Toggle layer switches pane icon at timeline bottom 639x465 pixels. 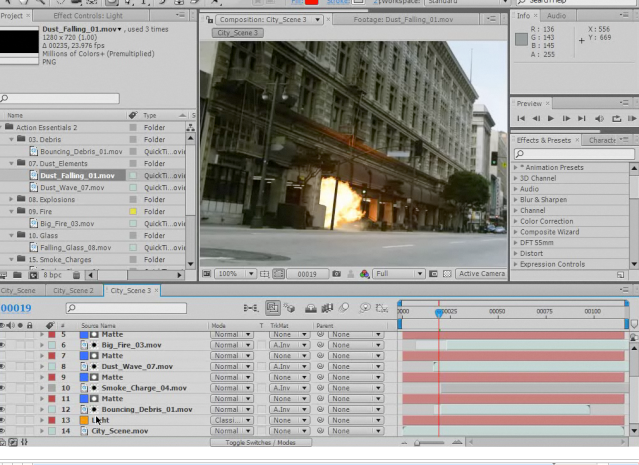point(3,442)
